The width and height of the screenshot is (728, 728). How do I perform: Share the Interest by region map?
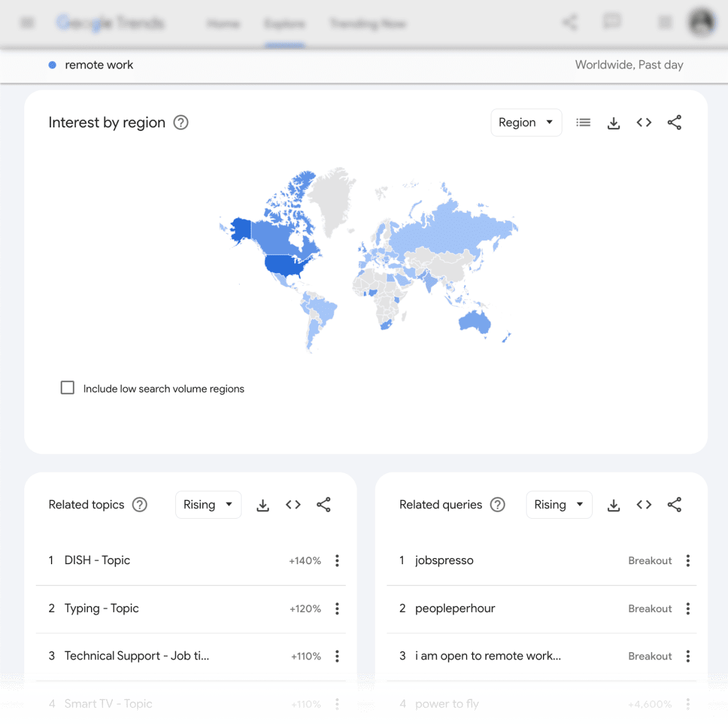(x=675, y=123)
